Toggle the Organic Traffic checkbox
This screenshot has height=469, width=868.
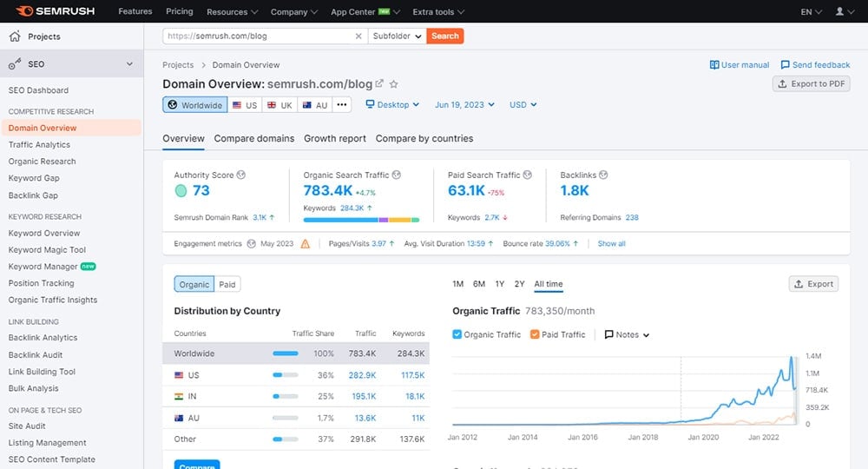[x=457, y=334]
